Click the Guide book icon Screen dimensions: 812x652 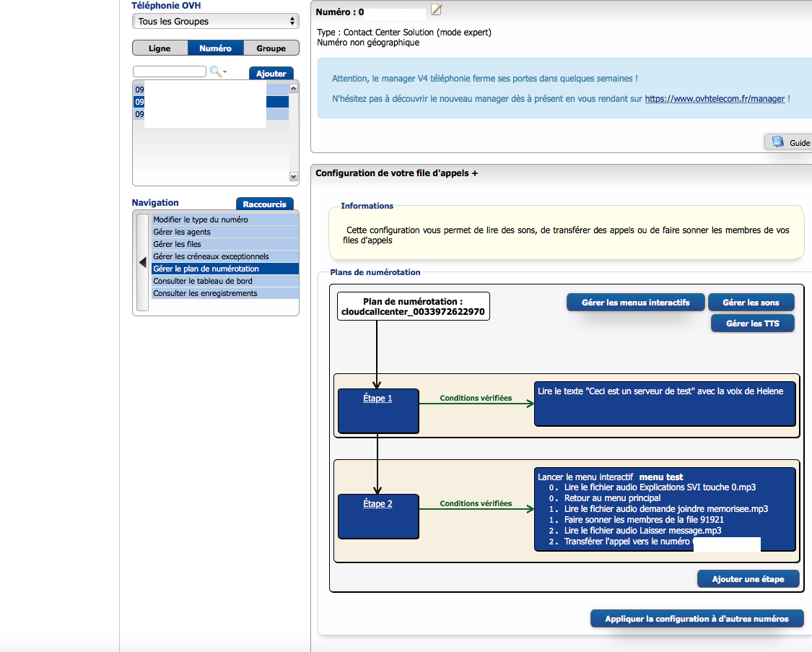point(778,142)
